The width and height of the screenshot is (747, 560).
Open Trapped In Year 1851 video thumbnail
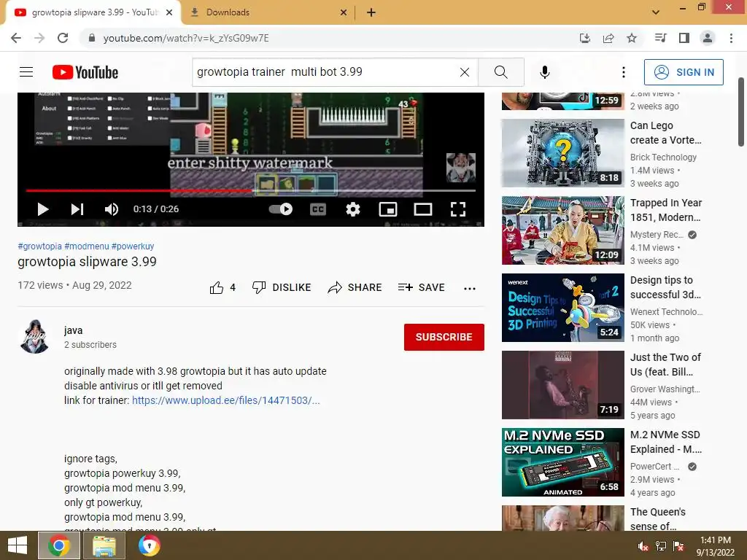(x=562, y=230)
